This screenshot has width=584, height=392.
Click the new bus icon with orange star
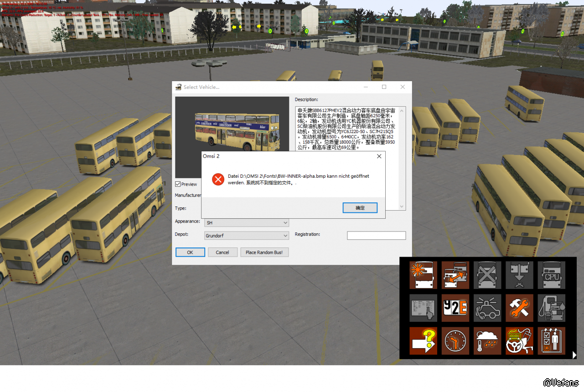coord(423,275)
